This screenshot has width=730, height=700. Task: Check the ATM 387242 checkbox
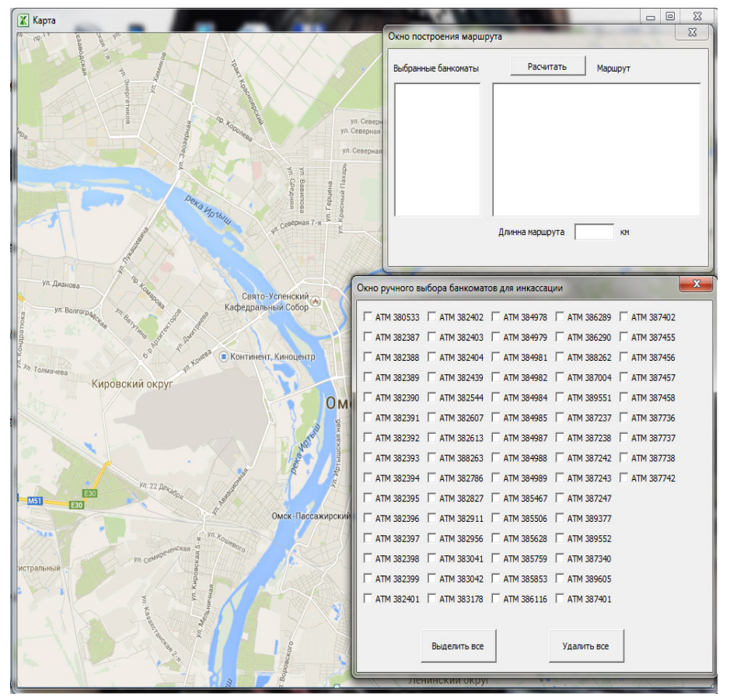560,458
